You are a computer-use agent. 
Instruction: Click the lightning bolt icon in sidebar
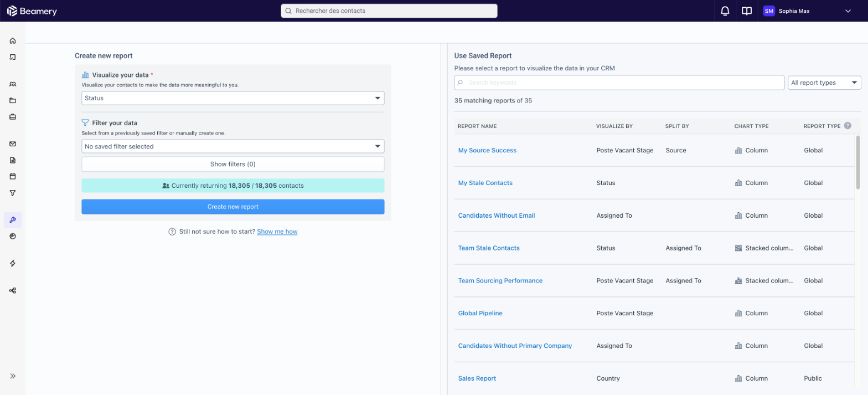click(x=13, y=263)
